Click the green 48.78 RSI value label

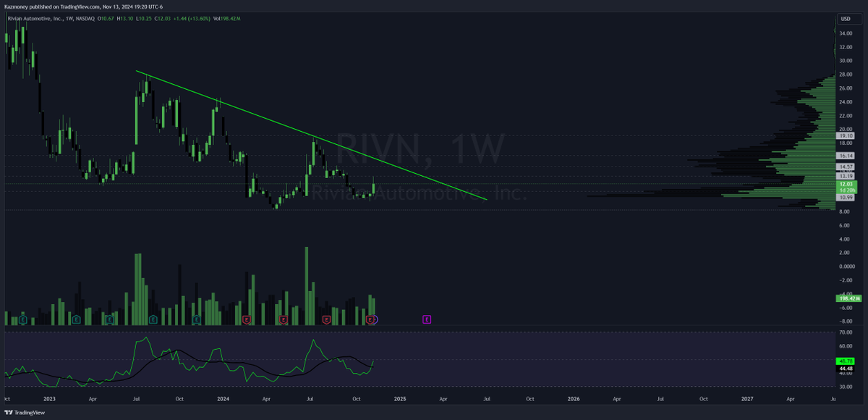pos(846,361)
